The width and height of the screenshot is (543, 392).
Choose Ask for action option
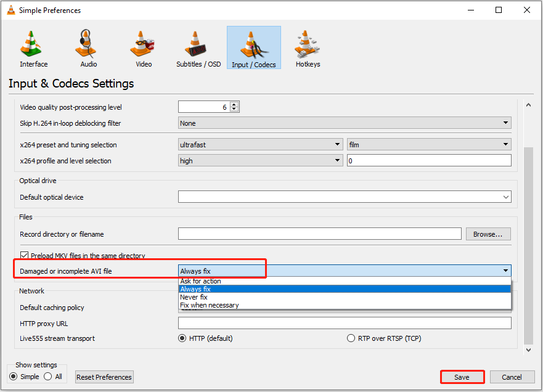pos(345,281)
